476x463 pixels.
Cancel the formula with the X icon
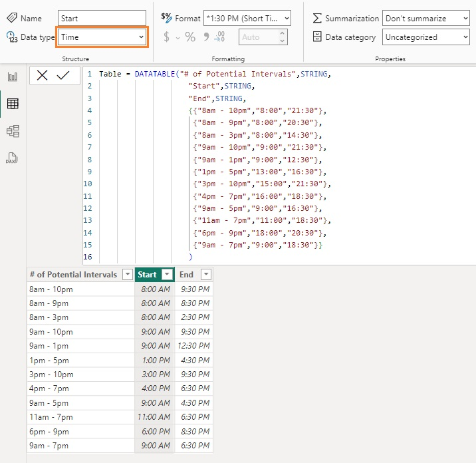click(x=42, y=75)
